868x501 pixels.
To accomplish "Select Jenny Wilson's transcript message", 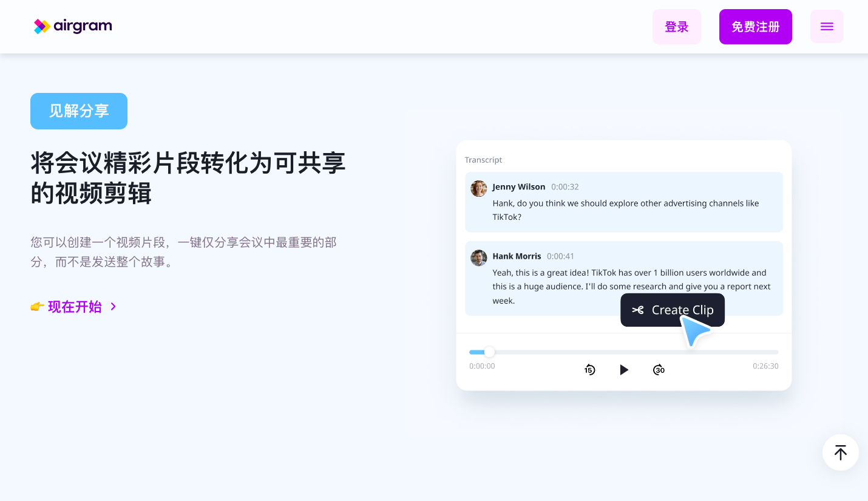I will [624, 202].
